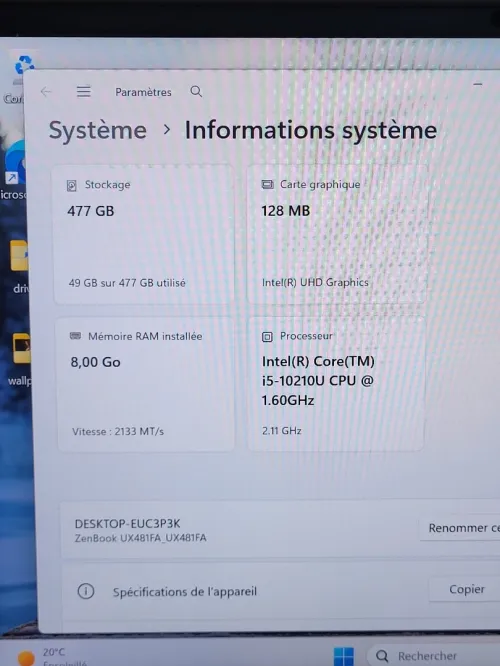
Task: Click the Carte graphique icon
Action: [267, 184]
